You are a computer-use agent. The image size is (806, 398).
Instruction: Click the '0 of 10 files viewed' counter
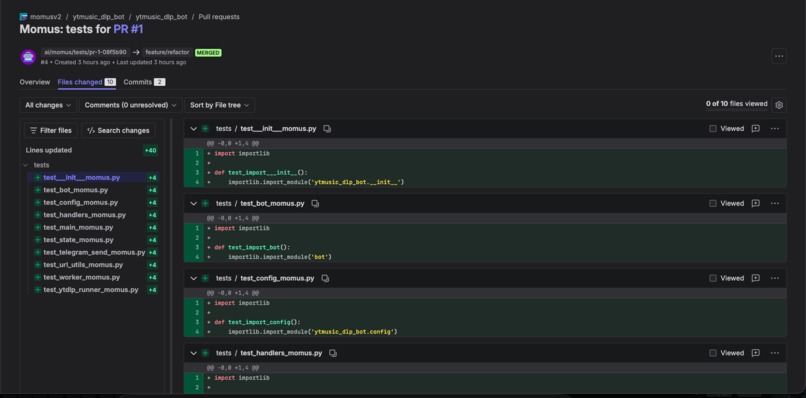tap(737, 104)
